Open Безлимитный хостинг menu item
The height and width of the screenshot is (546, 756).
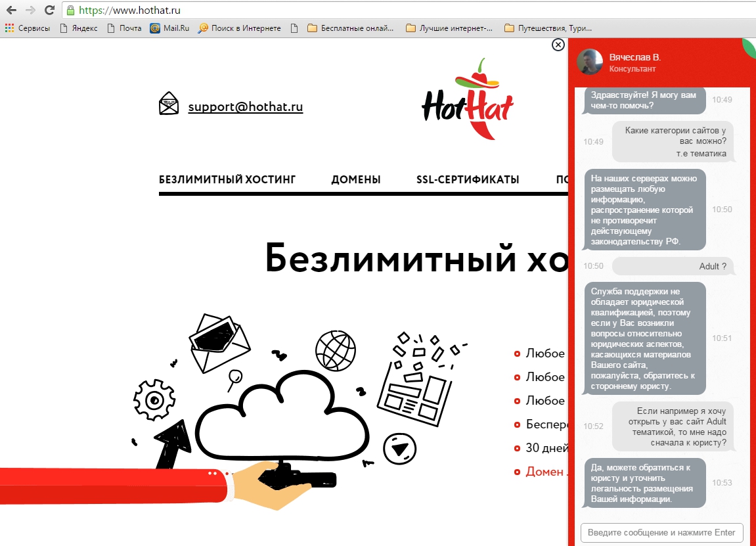[227, 179]
